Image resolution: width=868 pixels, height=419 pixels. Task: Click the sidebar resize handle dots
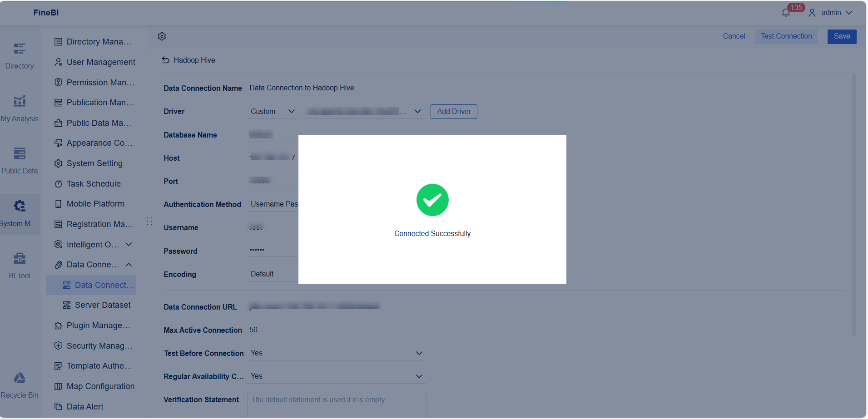[149, 221]
